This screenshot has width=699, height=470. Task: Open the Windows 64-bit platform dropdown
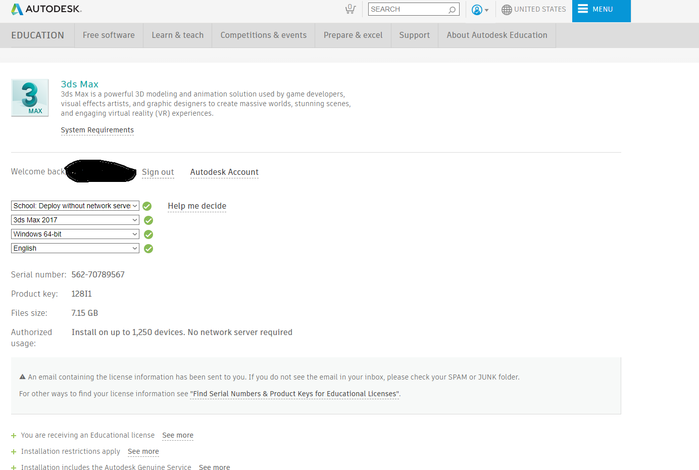point(75,234)
